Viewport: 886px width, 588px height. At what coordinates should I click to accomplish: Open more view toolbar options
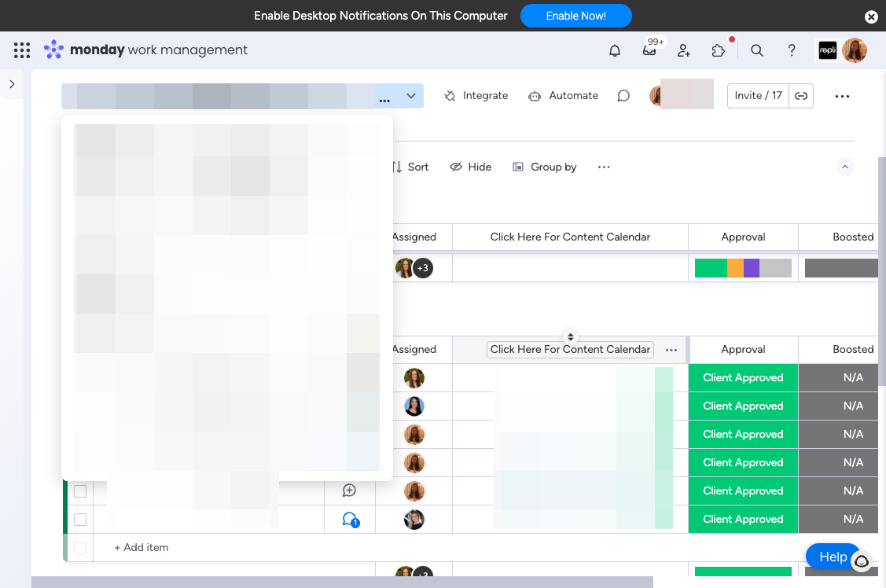pos(604,167)
